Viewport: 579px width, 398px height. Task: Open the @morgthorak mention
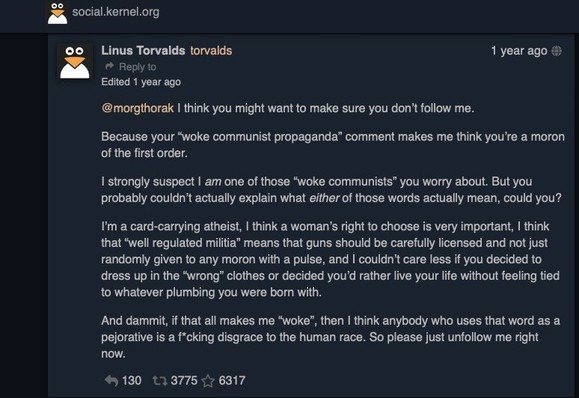pos(137,108)
